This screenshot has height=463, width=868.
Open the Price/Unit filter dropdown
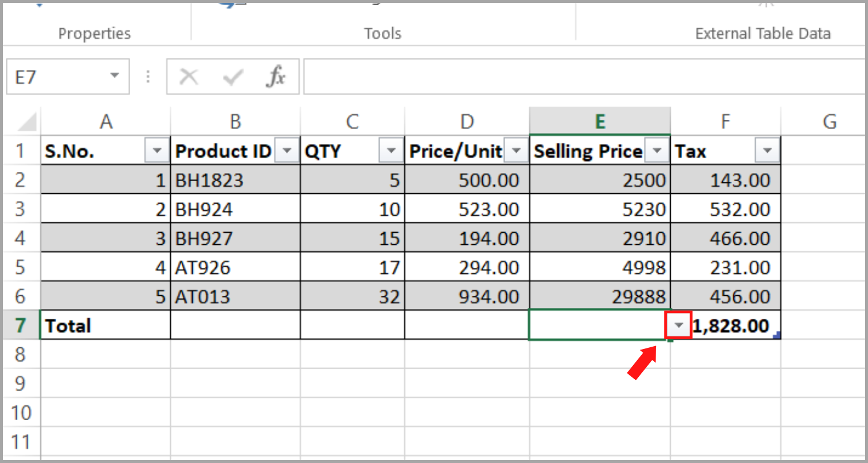point(516,150)
